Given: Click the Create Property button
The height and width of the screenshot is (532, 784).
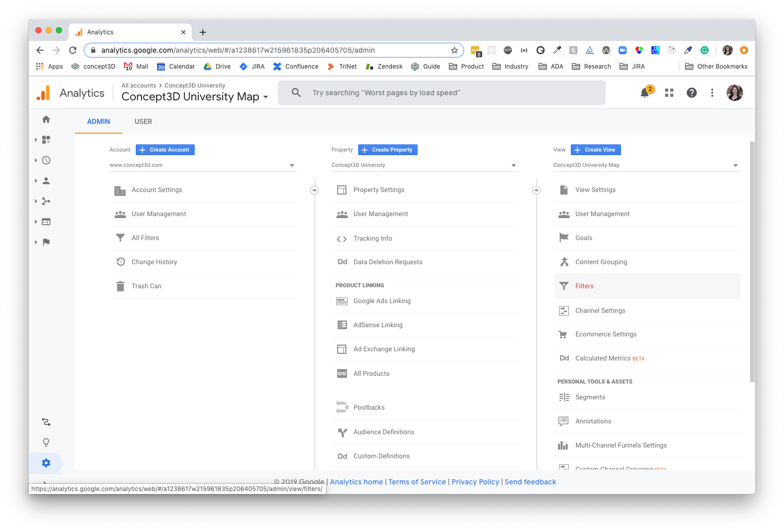Looking at the screenshot, I should click(x=388, y=150).
